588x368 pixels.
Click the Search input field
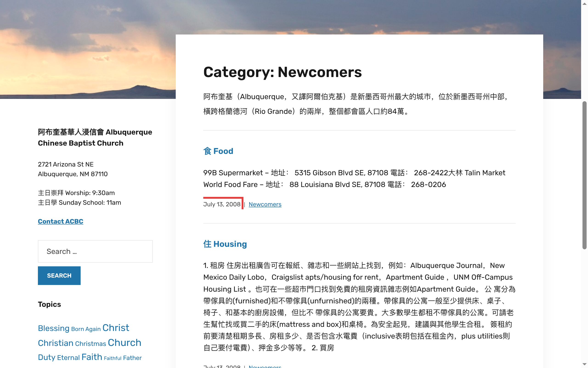coord(95,251)
